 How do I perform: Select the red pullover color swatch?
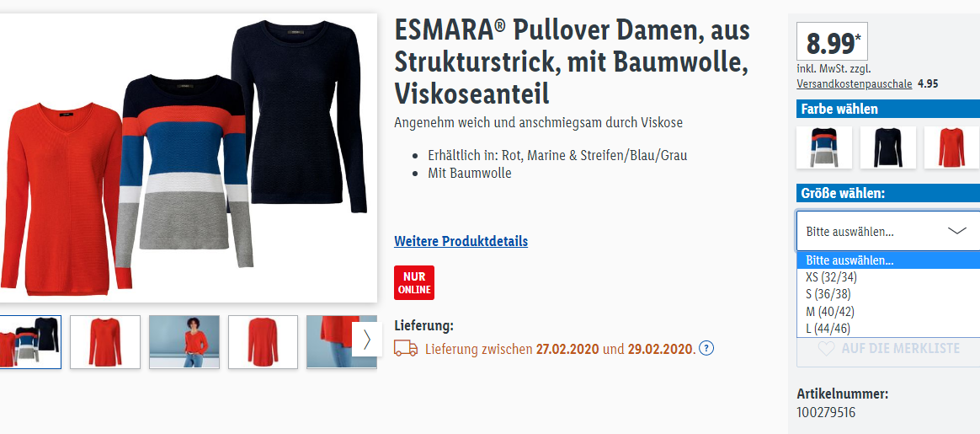(951, 147)
